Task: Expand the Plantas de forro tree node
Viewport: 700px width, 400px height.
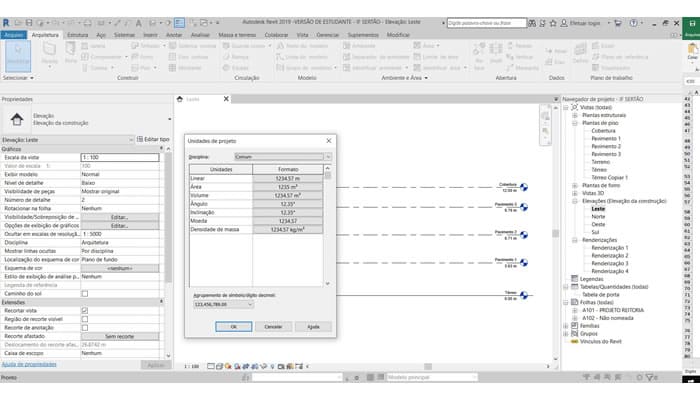Action: coord(575,185)
